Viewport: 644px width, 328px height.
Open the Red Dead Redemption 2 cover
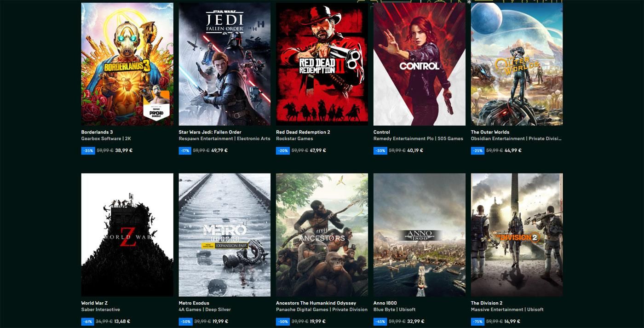(x=322, y=64)
